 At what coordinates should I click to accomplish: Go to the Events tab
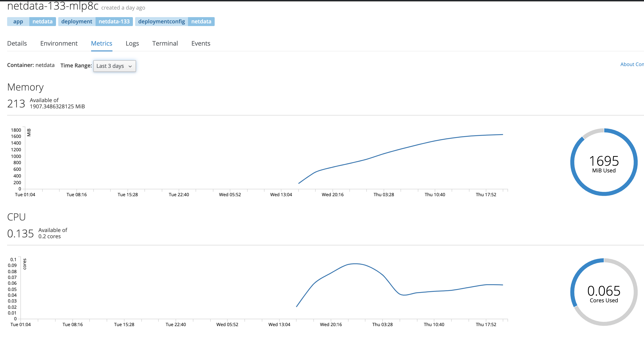tap(201, 44)
